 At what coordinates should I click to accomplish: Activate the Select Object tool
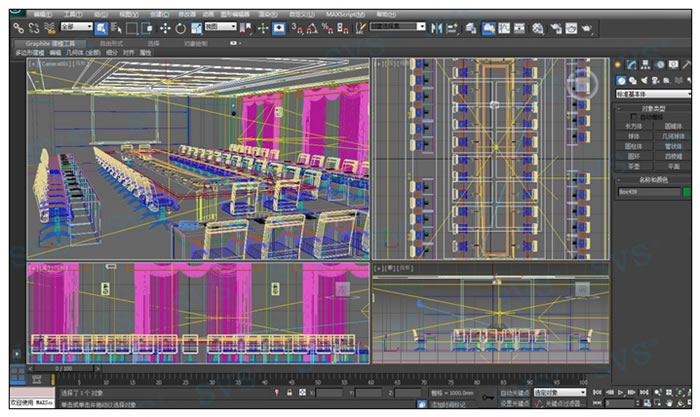coord(101,28)
